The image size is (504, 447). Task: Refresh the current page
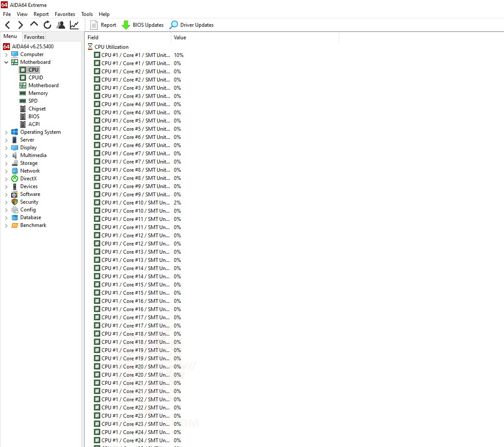[x=47, y=25]
